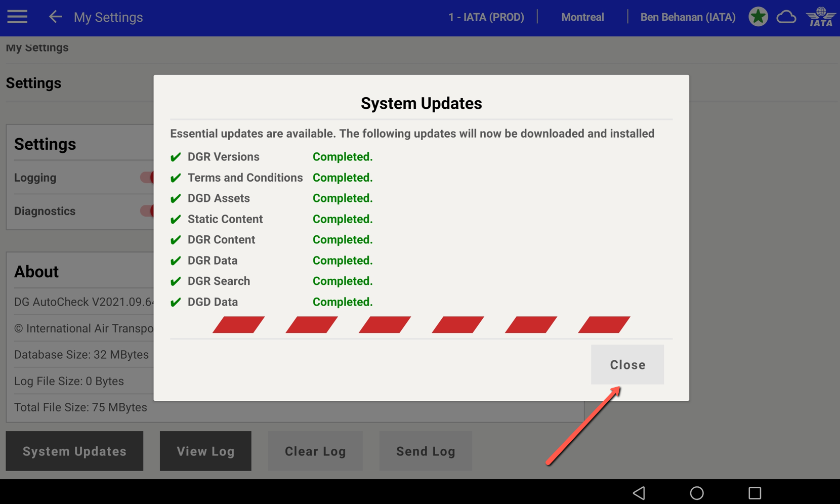Tap the checkmark beside DGD Assets
This screenshot has height=504, width=840.
tap(176, 198)
